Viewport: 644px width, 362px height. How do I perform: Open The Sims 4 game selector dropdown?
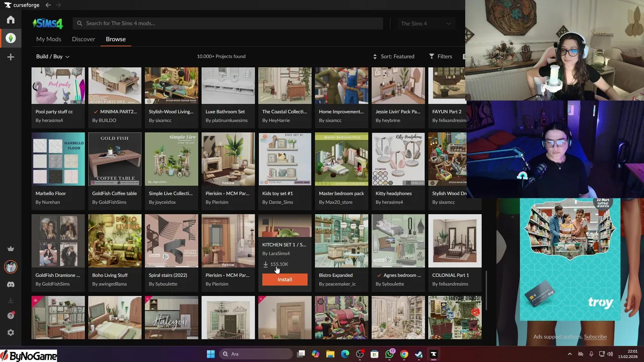coord(426,24)
